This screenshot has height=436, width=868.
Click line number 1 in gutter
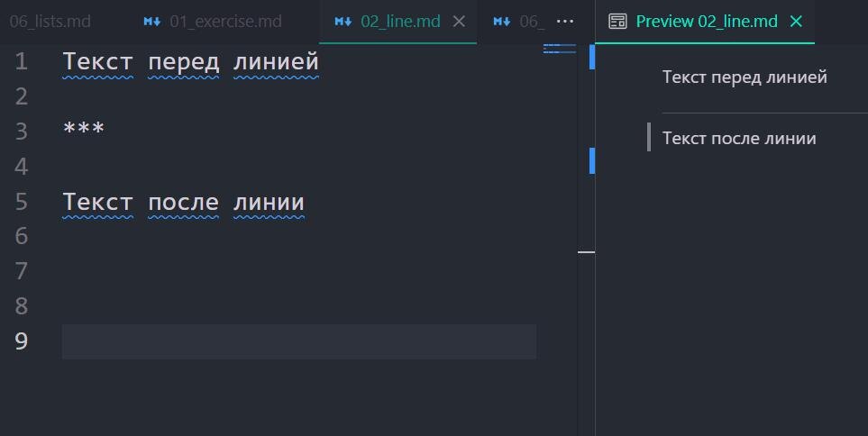tap(21, 61)
